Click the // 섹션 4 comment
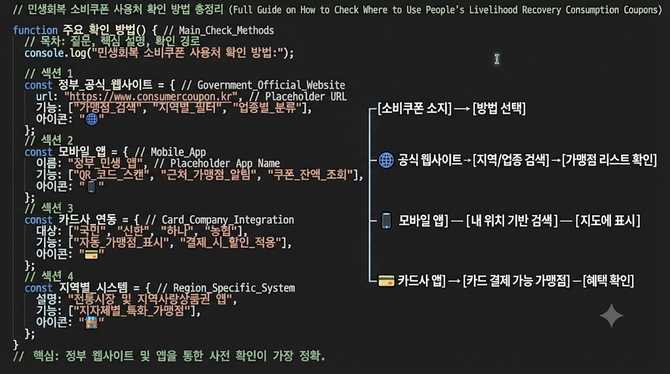Screen dimensions: 670x374 click(48, 276)
